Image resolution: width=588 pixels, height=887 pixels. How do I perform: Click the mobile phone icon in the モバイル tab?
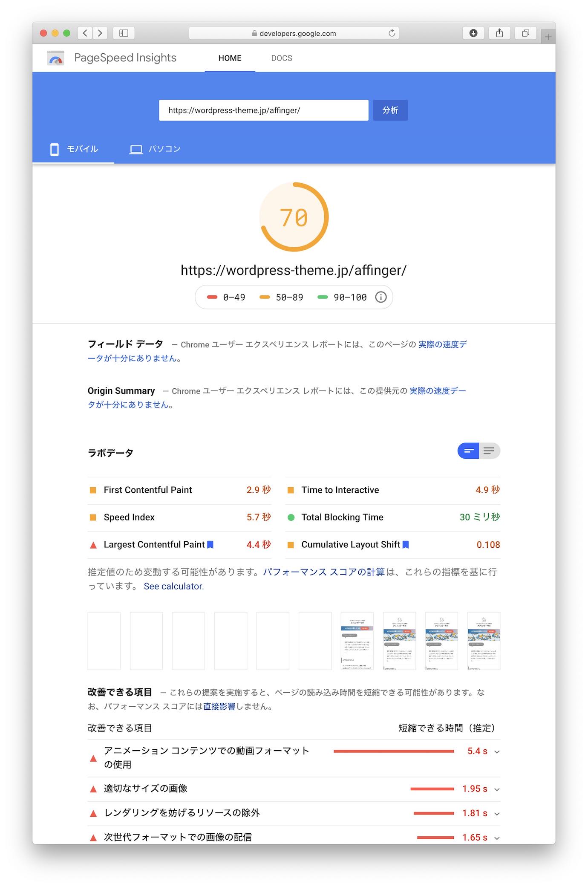[x=55, y=149]
